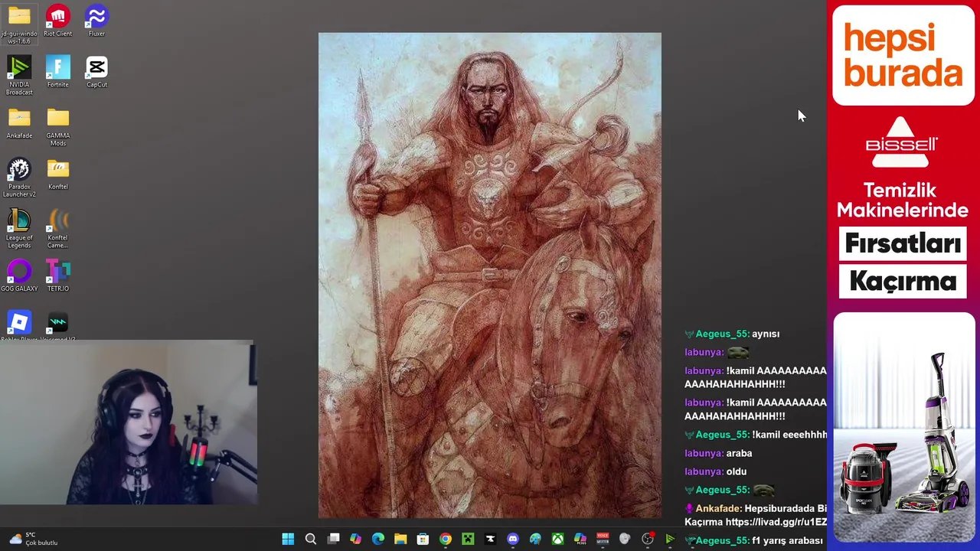Switch to OBS Studio in the taskbar
Viewport: 980px width, 551px height.
pyautogui.click(x=648, y=540)
